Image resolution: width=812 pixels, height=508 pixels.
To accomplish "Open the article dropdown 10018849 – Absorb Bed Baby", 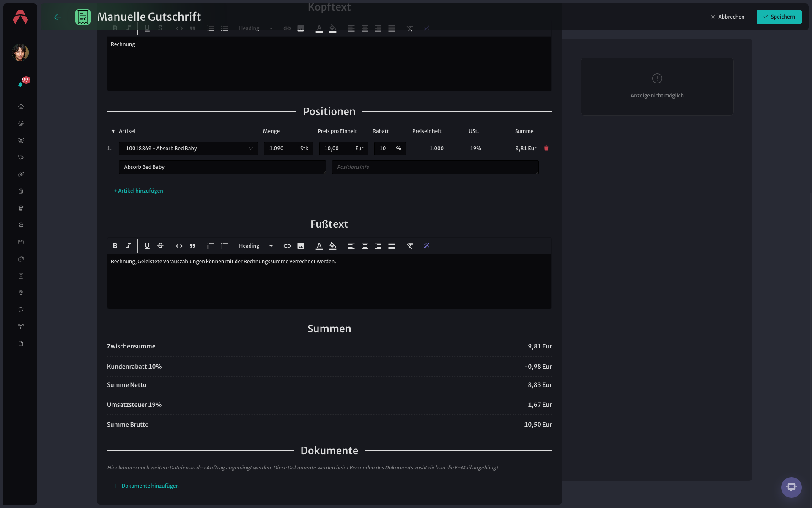I will [188, 149].
